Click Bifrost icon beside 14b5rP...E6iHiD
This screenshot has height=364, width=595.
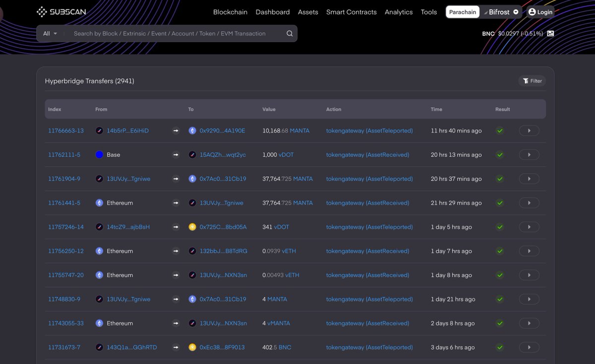(99, 131)
